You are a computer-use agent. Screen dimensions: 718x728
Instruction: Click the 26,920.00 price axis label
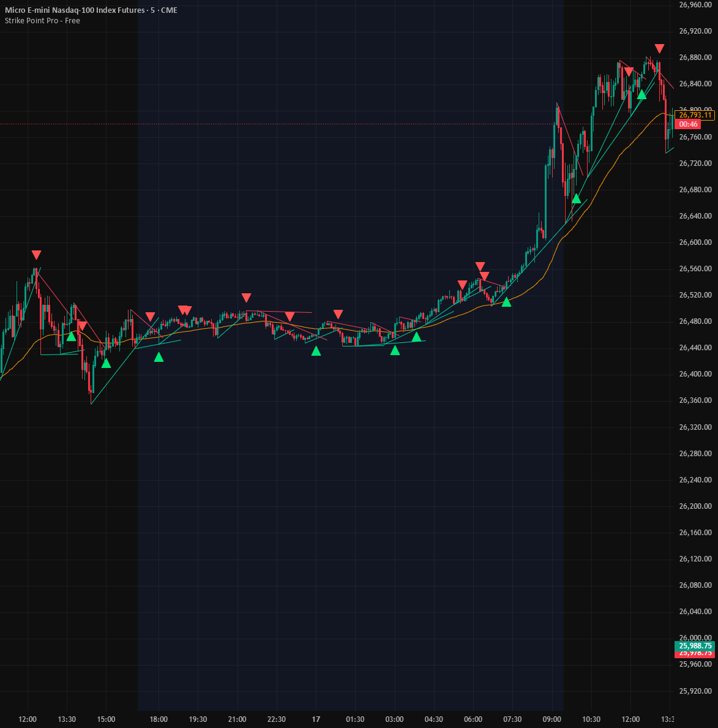click(695, 31)
